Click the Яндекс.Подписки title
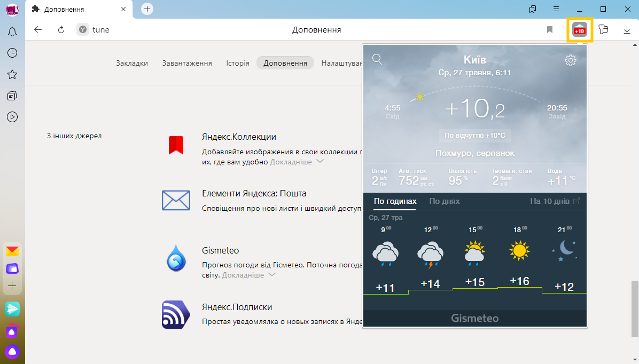Screen dimensions: 639x364 237,307
